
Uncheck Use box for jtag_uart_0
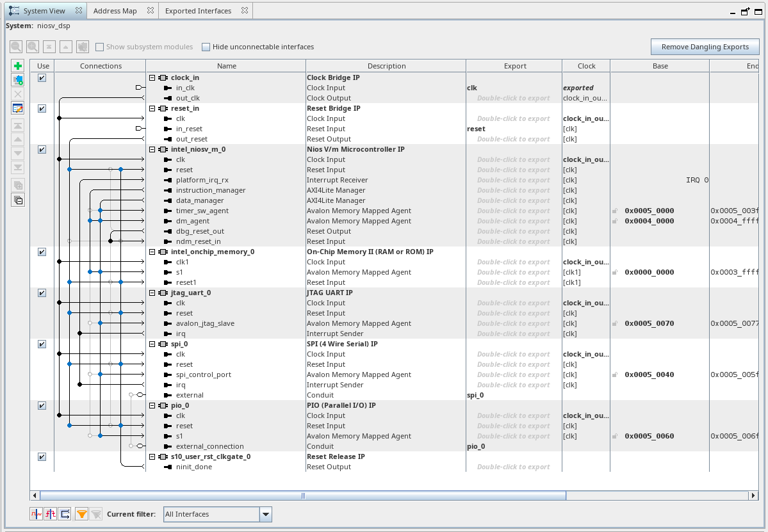42,293
